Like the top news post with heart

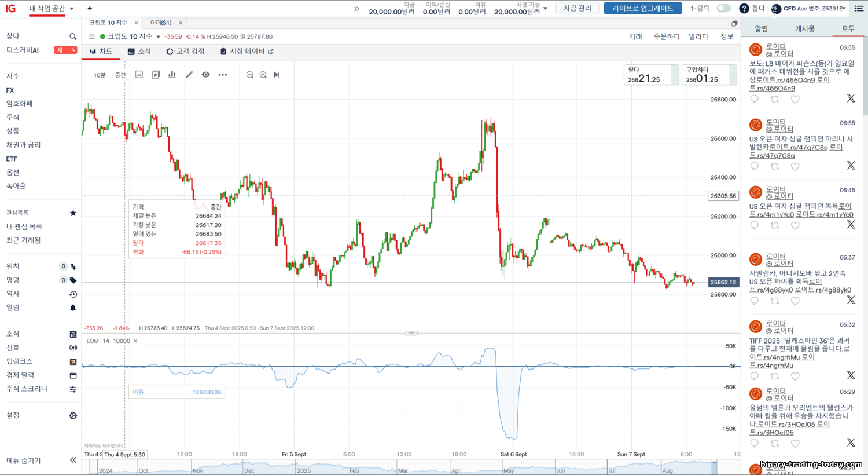pos(795,99)
